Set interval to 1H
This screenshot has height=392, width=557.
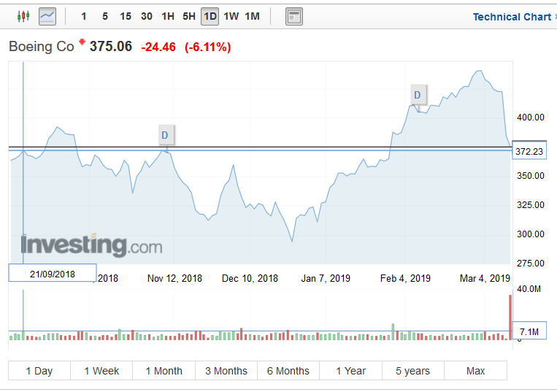point(168,16)
